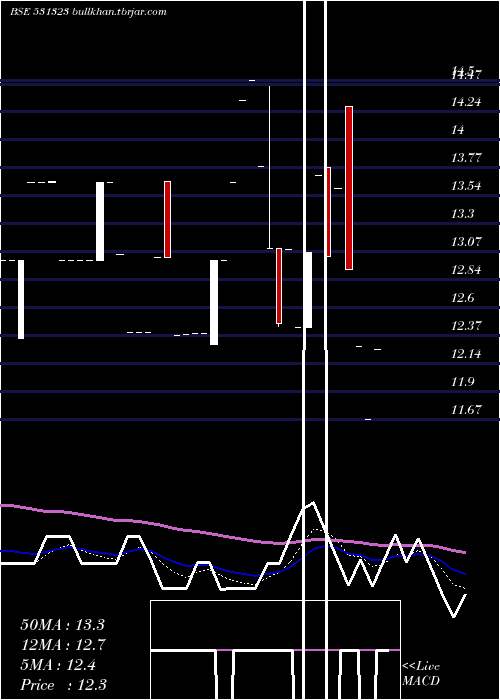Click the 5MA : 12.4 label
This screenshot has height=700, width=500.
click(x=58, y=665)
